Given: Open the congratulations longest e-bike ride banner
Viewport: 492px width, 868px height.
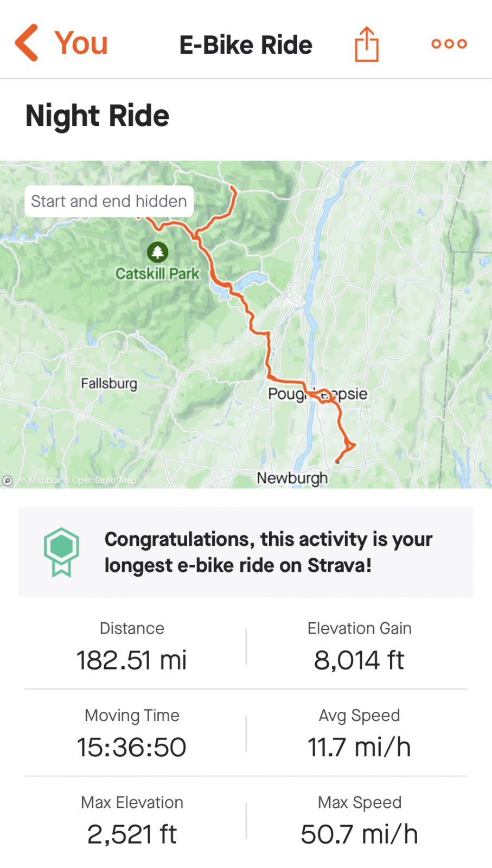Looking at the screenshot, I should coord(268,552).
